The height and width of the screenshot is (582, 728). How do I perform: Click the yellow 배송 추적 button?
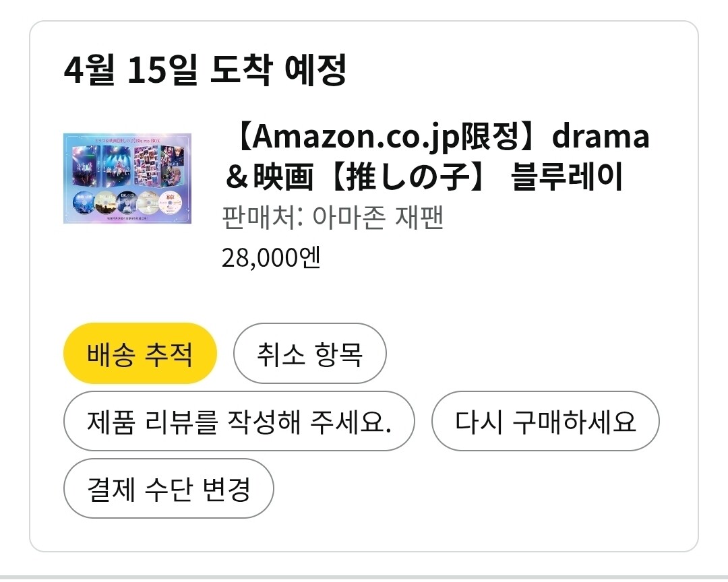[140, 354]
